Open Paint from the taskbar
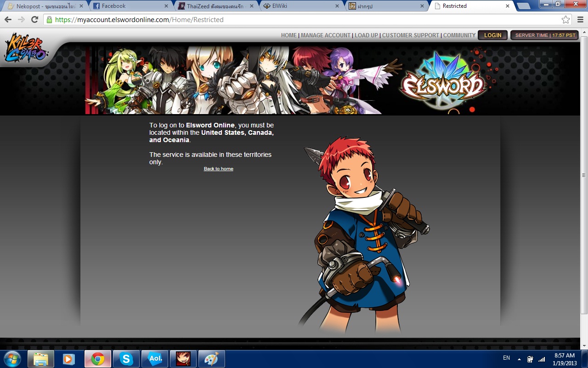The image size is (588, 368). (211, 359)
